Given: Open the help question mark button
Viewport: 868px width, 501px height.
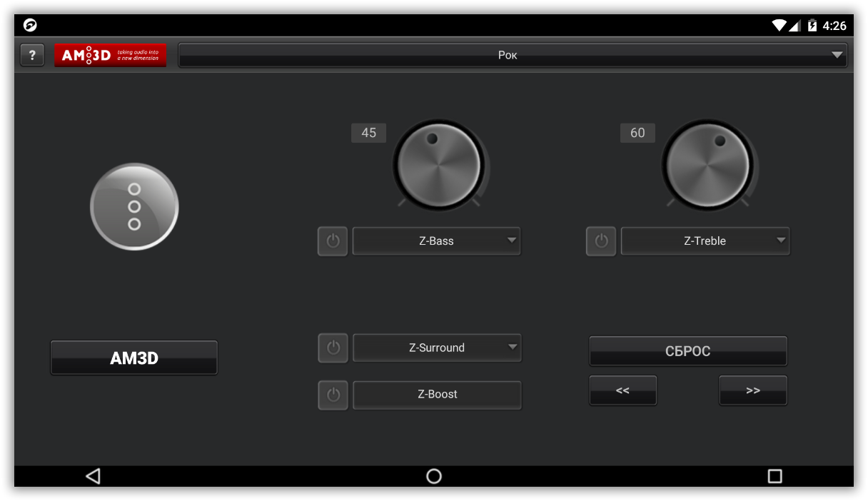Looking at the screenshot, I should pyautogui.click(x=32, y=55).
